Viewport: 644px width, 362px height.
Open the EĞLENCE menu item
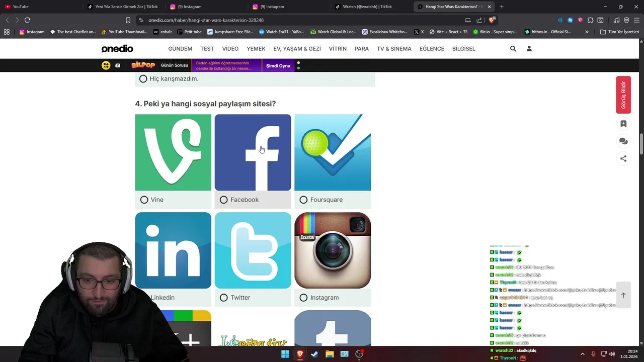(432, 49)
